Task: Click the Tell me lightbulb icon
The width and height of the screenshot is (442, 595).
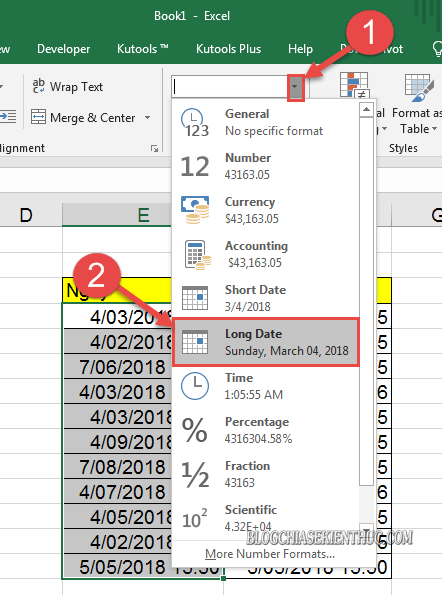Action: coord(437,49)
